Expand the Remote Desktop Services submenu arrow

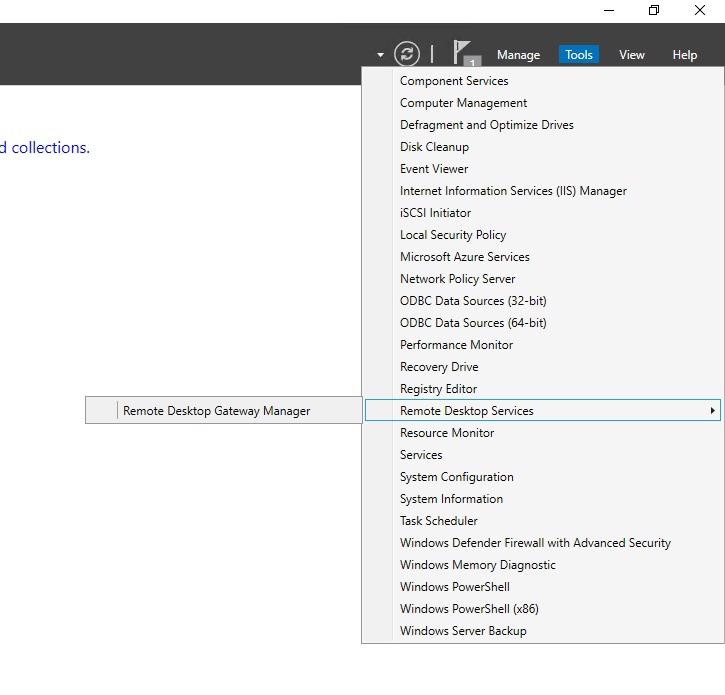coord(713,411)
